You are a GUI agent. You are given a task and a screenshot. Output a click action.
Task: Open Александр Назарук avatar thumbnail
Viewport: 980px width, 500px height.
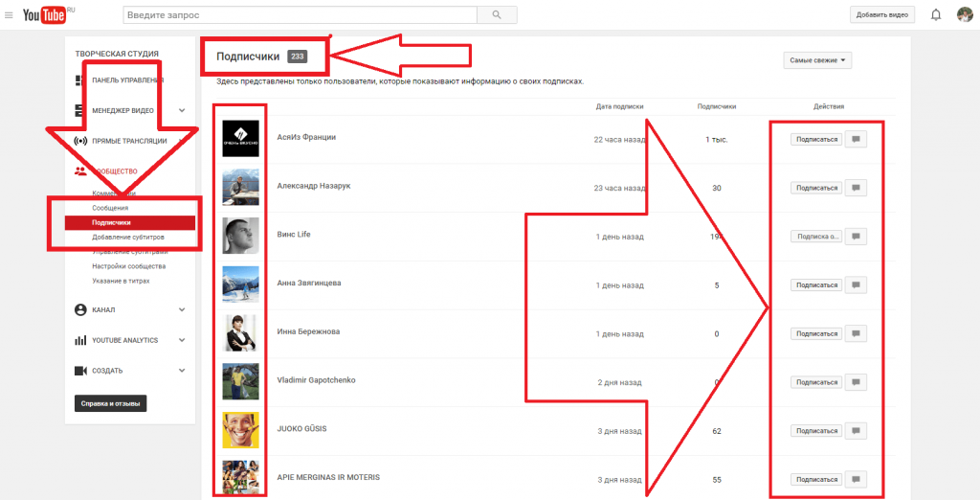(240, 187)
